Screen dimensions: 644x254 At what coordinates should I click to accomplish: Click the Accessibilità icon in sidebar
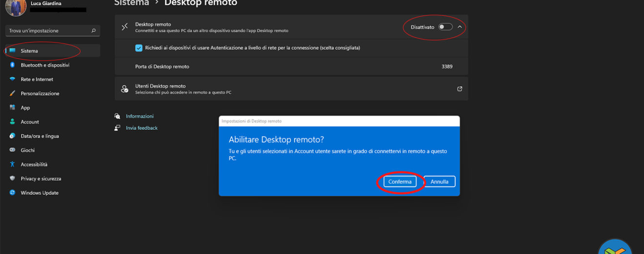(12, 165)
